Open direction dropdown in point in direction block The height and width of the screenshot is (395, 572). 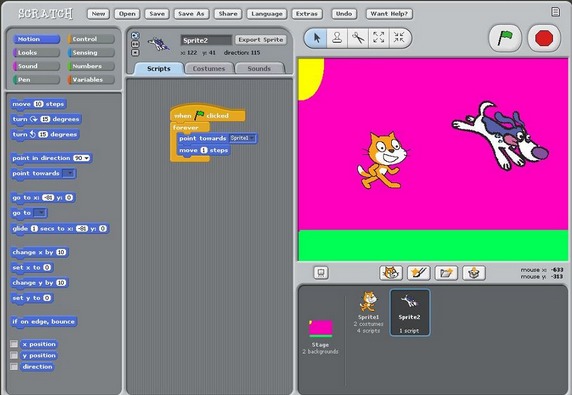[81, 158]
